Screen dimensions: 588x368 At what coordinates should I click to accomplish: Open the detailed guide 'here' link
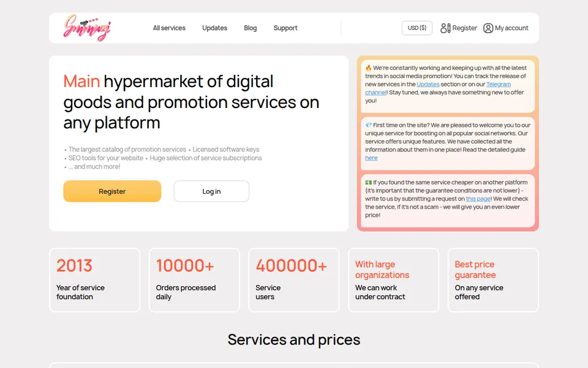[x=371, y=158]
